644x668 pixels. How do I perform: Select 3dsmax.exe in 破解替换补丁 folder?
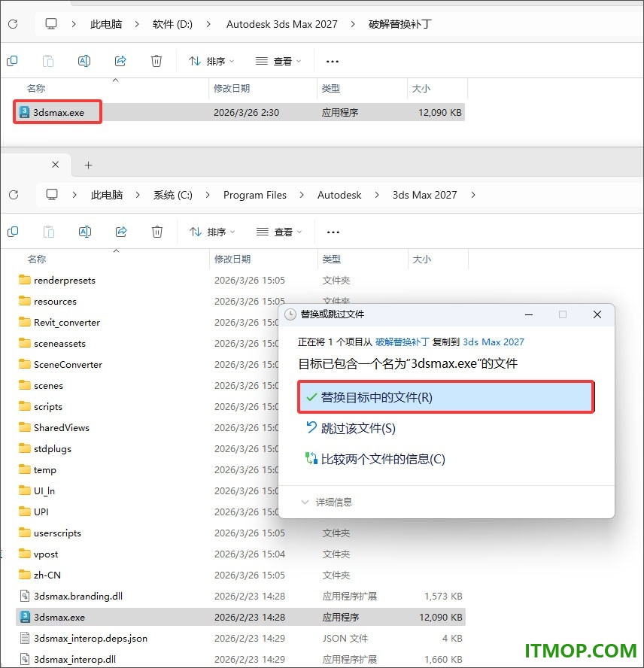point(240,112)
